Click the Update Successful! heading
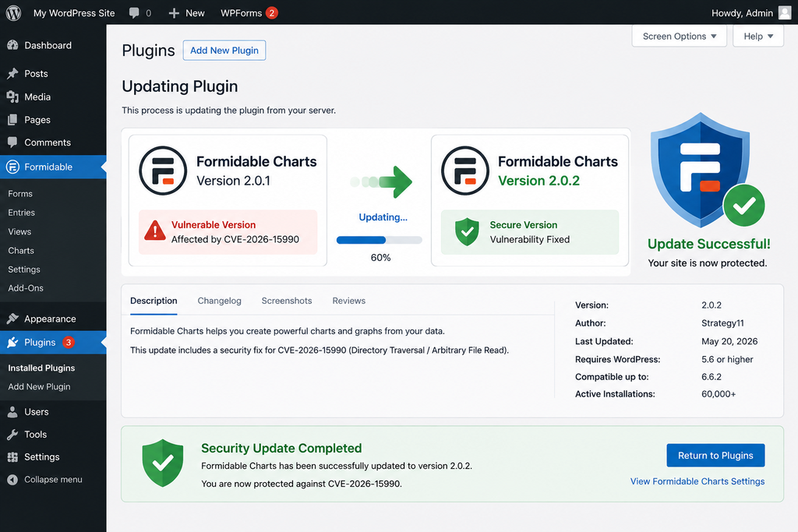 click(x=709, y=244)
